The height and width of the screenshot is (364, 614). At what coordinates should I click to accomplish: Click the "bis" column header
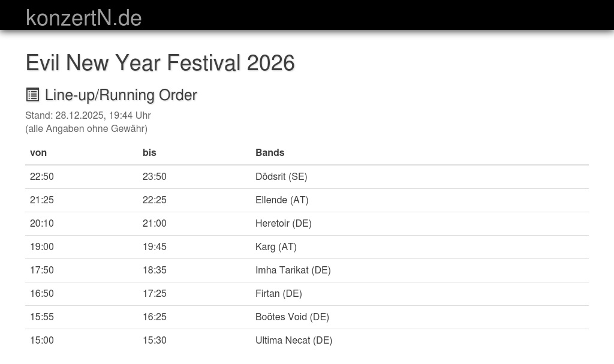click(x=149, y=152)
